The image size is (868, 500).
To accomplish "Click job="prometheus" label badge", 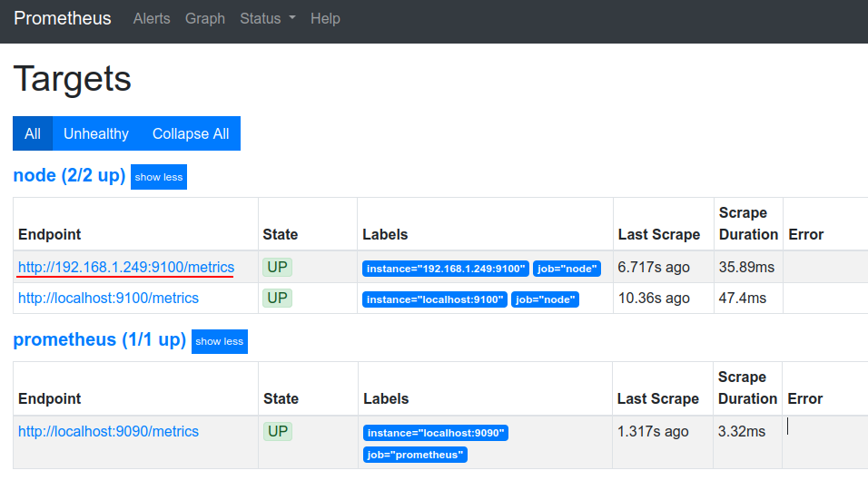I will [415, 455].
